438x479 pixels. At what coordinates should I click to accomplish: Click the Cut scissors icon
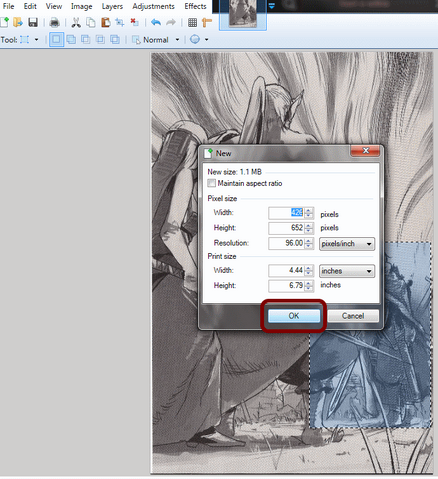tap(76, 22)
